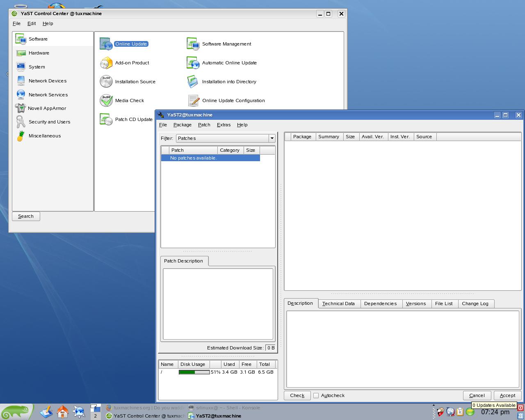
Task: Open the Extras menu in YaST2
Action: point(224,125)
